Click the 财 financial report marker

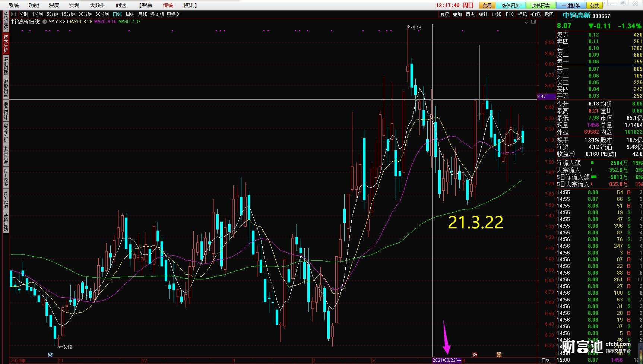click(51, 355)
